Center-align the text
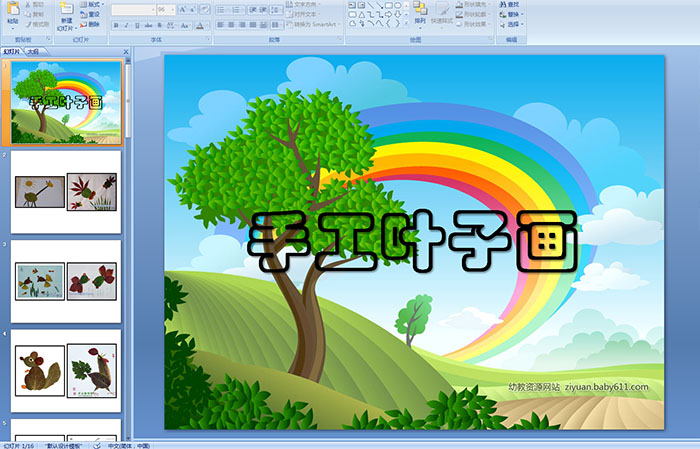 231,25
